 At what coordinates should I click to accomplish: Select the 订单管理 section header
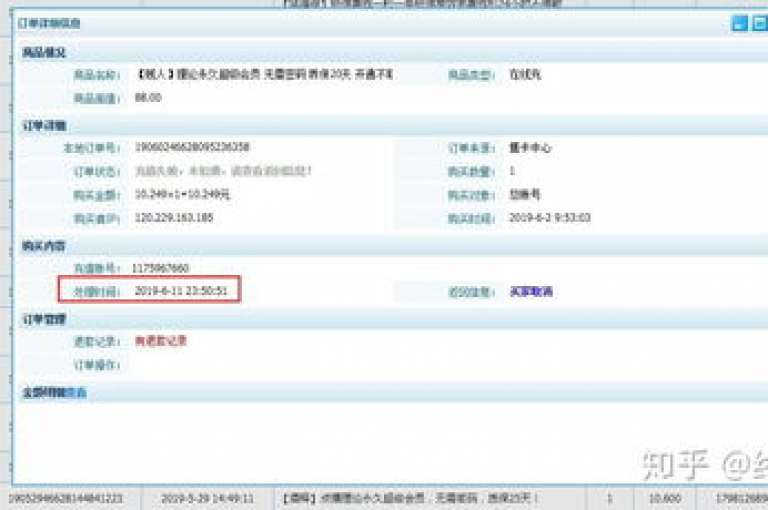tap(44, 319)
